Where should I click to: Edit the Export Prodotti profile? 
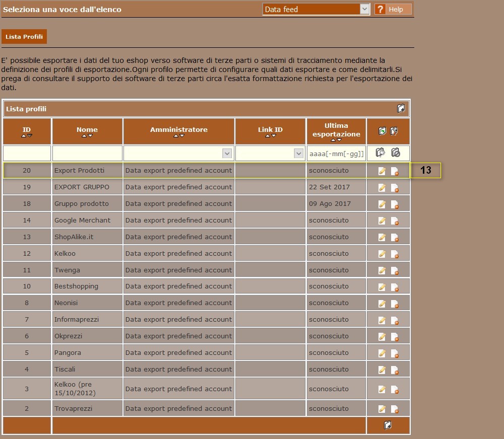point(382,171)
